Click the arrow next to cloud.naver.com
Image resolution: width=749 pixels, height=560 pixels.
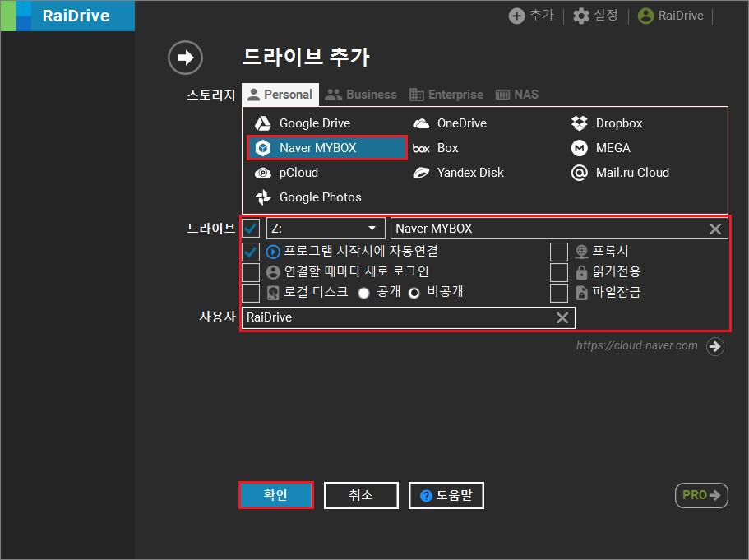[715, 346]
